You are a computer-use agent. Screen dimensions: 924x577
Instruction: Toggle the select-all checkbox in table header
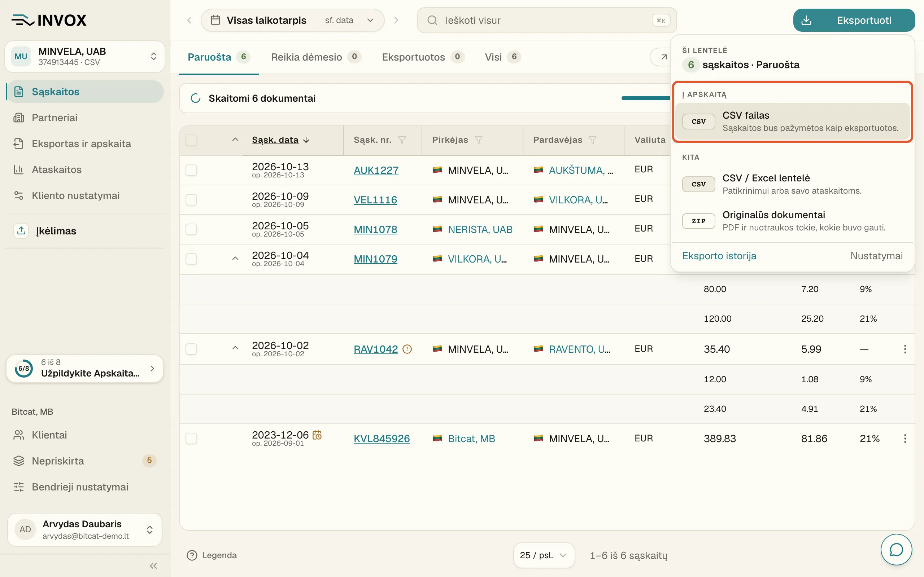click(x=191, y=140)
